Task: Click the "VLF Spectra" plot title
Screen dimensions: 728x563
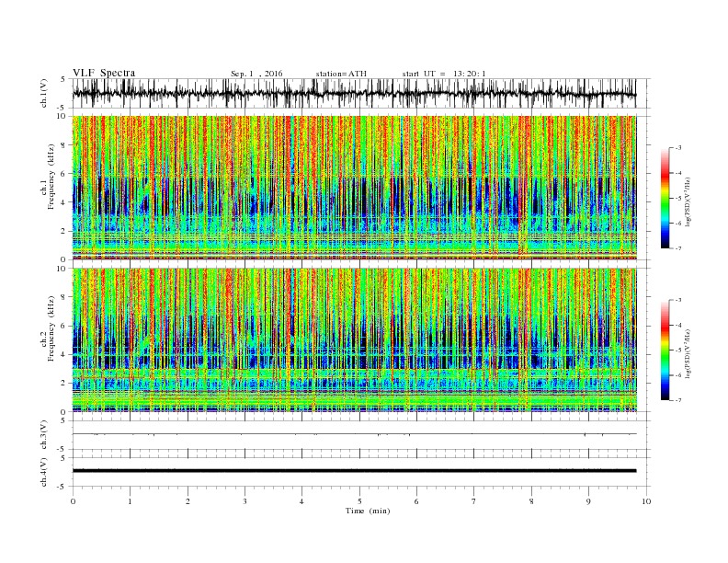Action: click(104, 73)
